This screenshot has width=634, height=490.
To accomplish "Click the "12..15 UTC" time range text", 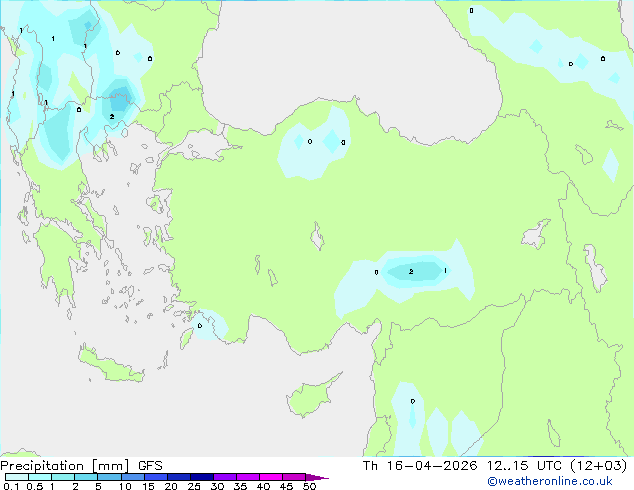I will click(524, 466).
